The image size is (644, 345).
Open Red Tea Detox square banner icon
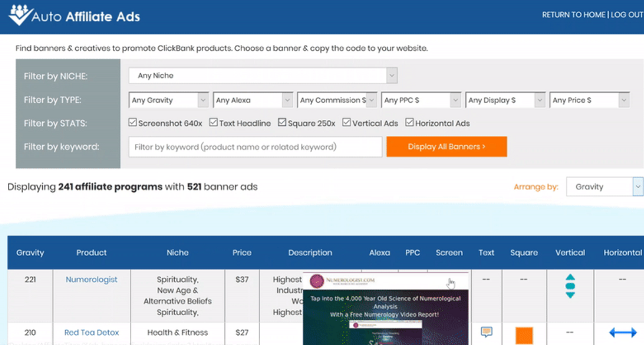point(524,335)
